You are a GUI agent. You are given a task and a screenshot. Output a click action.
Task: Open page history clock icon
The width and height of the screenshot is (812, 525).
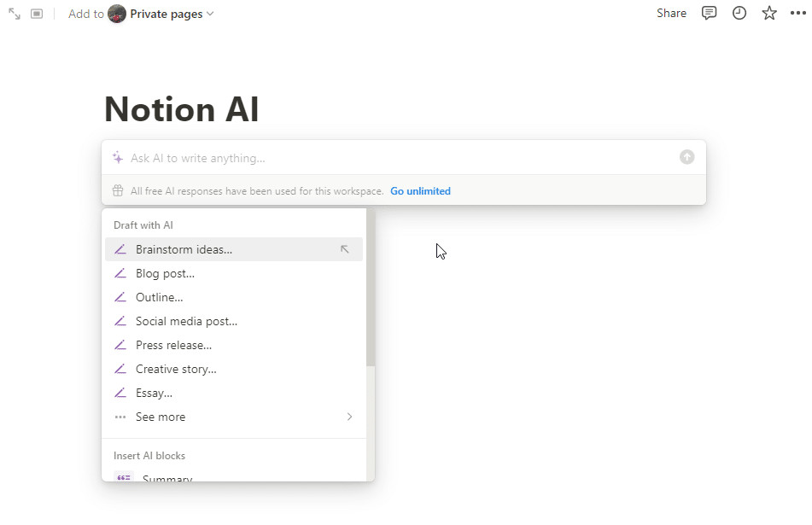point(739,13)
